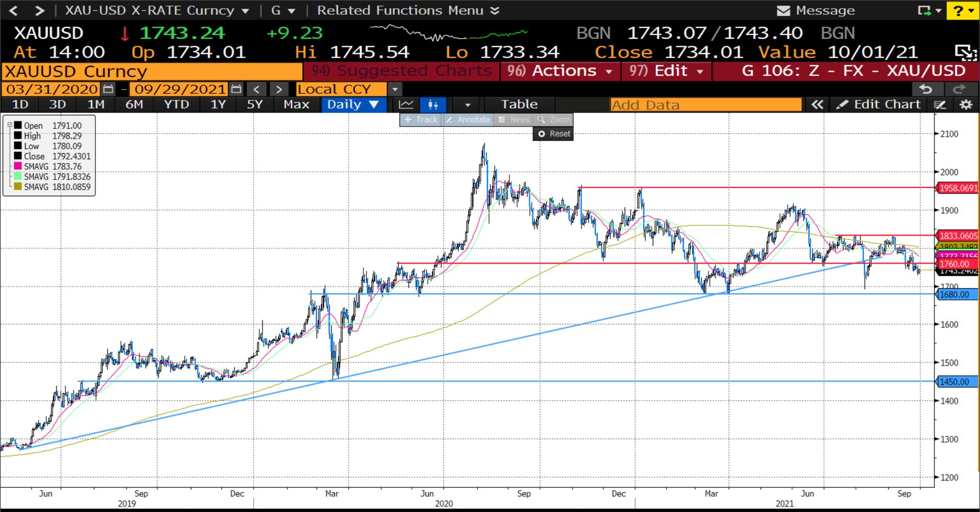The height and width of the screenshot is (512, 980).
Task: Click the annotation edit icon beside settings
Action: [x=940, y=105]
